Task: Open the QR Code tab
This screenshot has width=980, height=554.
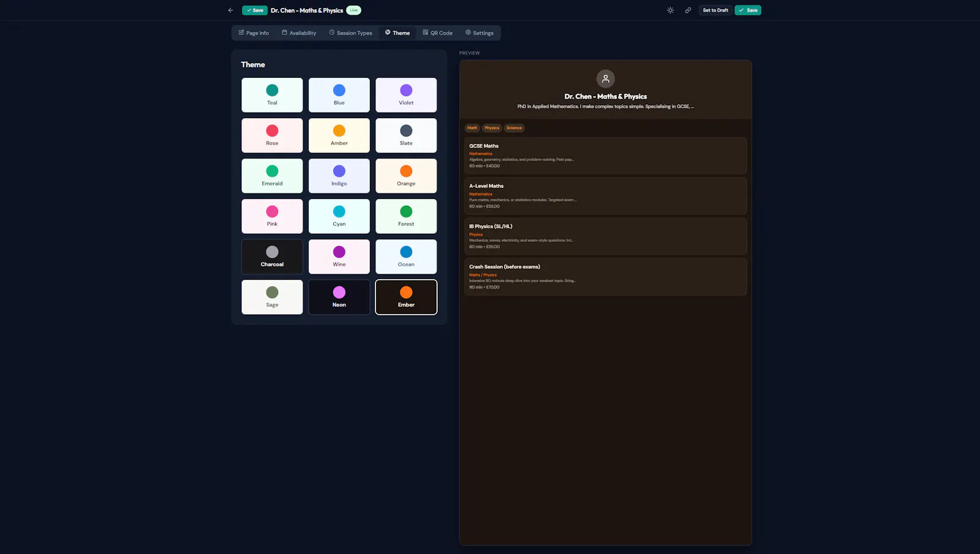Action: (x=437, y=33)
